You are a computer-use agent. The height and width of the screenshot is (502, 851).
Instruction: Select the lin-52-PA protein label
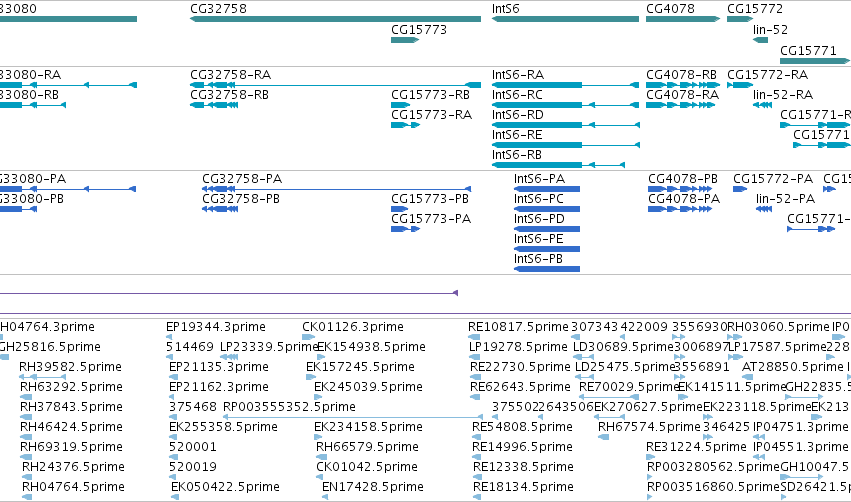(785, 199)
